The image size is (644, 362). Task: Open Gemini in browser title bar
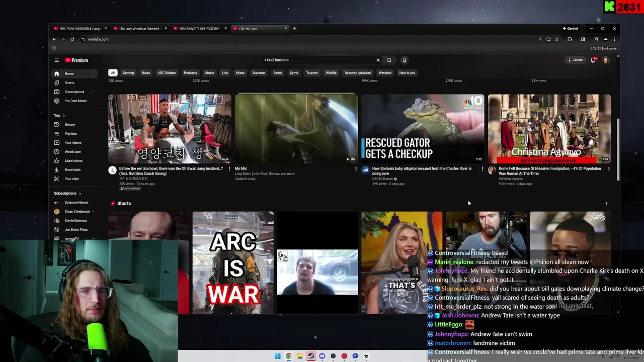coord(571,29)
